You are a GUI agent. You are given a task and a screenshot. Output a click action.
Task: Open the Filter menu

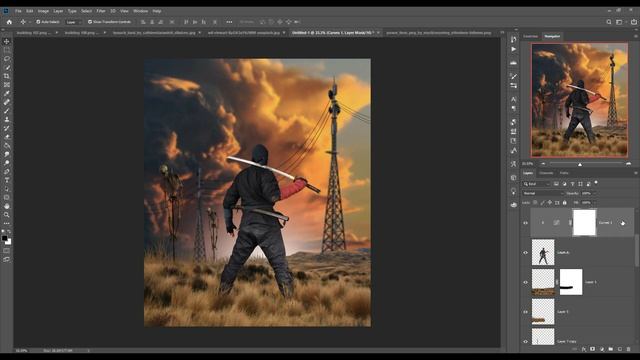coord(101,11)
